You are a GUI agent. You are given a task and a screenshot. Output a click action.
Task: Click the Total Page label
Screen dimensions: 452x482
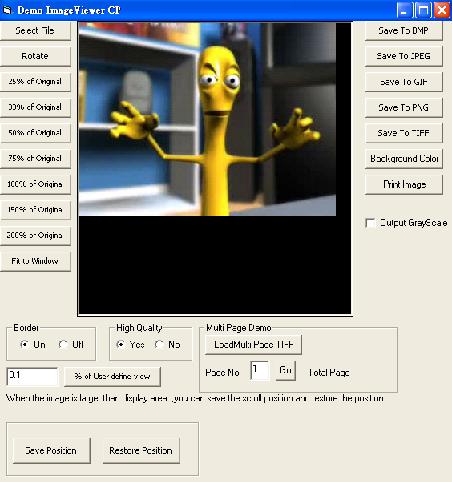(329, 372)
